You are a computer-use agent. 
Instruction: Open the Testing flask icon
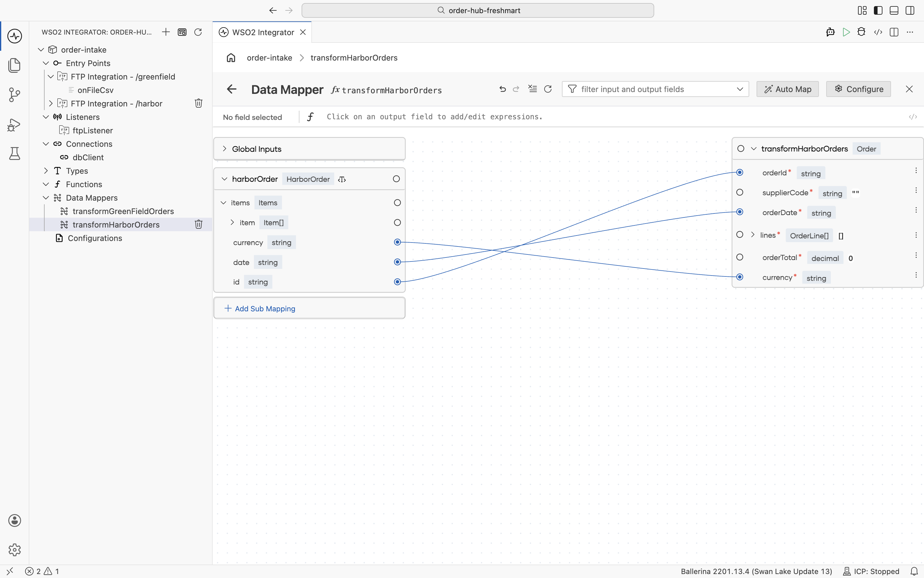tap(14, 154)
